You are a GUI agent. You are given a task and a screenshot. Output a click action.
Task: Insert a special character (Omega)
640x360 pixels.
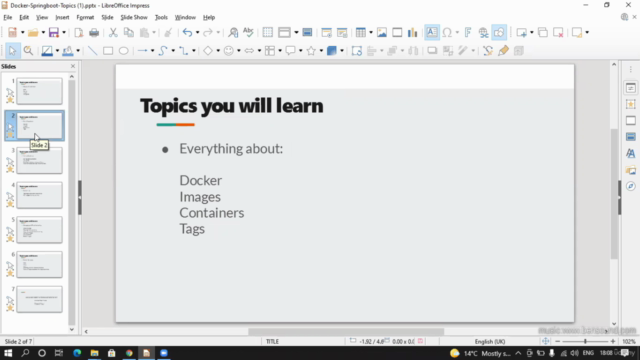click(x=447, y=32)
